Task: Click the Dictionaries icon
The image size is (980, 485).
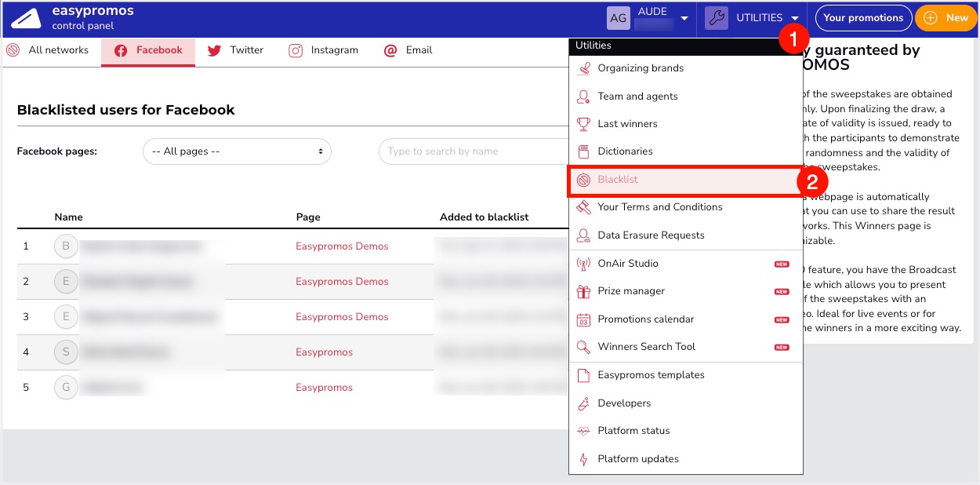Action: point(583,151)
